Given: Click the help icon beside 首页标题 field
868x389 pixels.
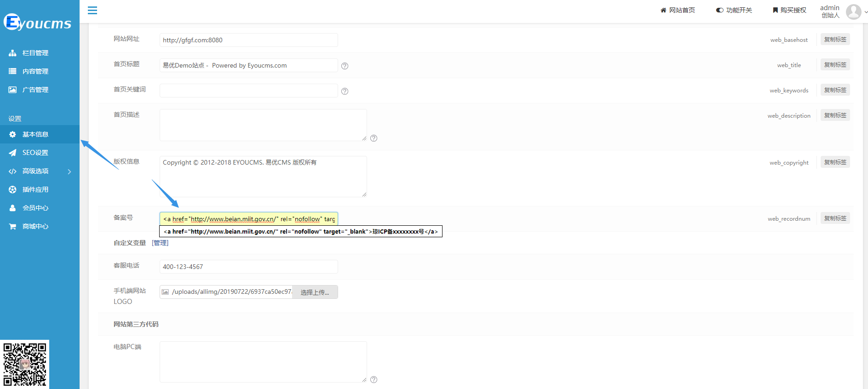Looking at the screenshot, I should click(x=345, y=66).
